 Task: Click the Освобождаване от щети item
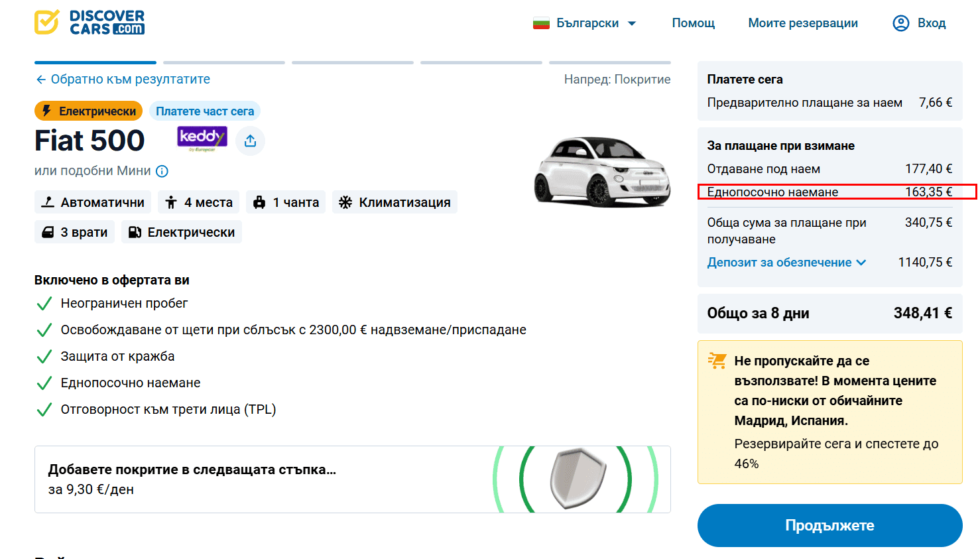(294, 330)
